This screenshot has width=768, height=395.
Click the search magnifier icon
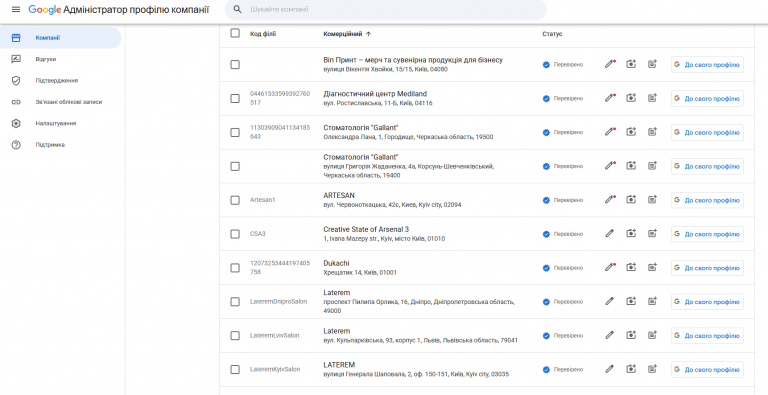[238, 9]
